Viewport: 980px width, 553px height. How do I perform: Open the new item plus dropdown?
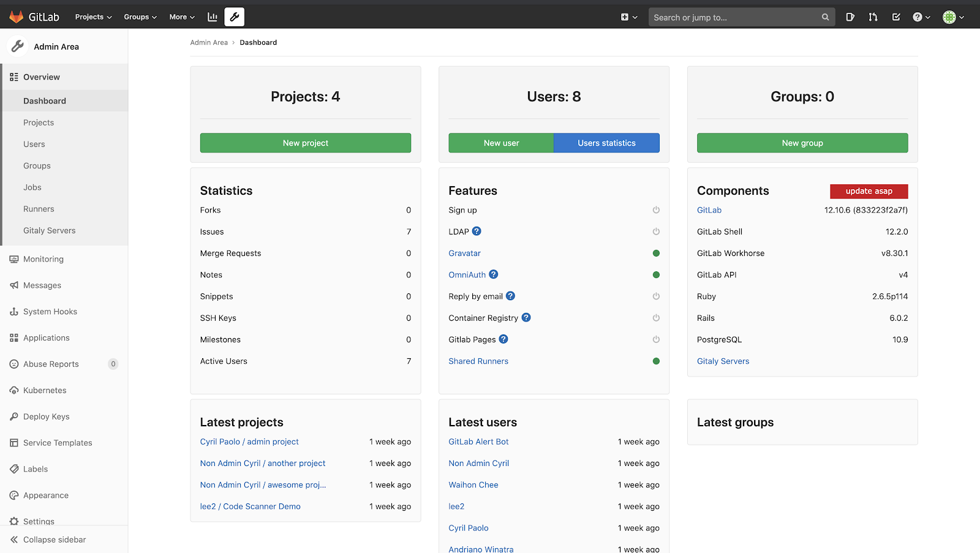(629, 17)
